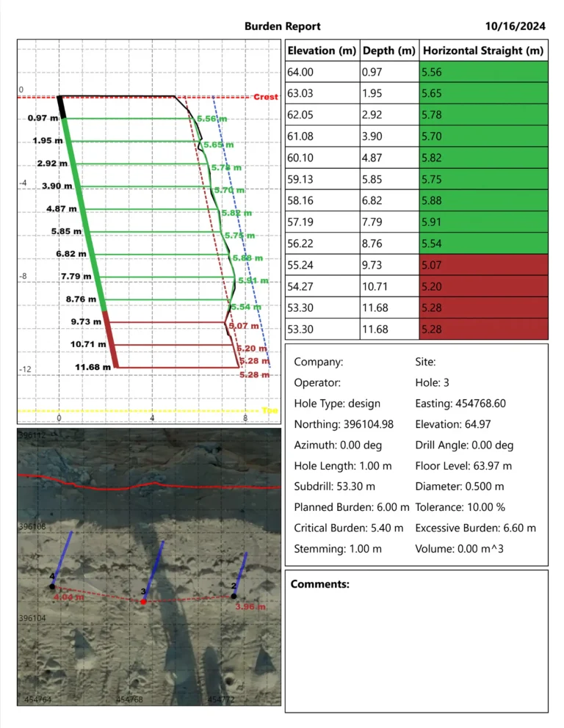Click the green 5.56 table cell
This screenshot has height=728, width=564.
pyautogui.click(x=484, y=72)
